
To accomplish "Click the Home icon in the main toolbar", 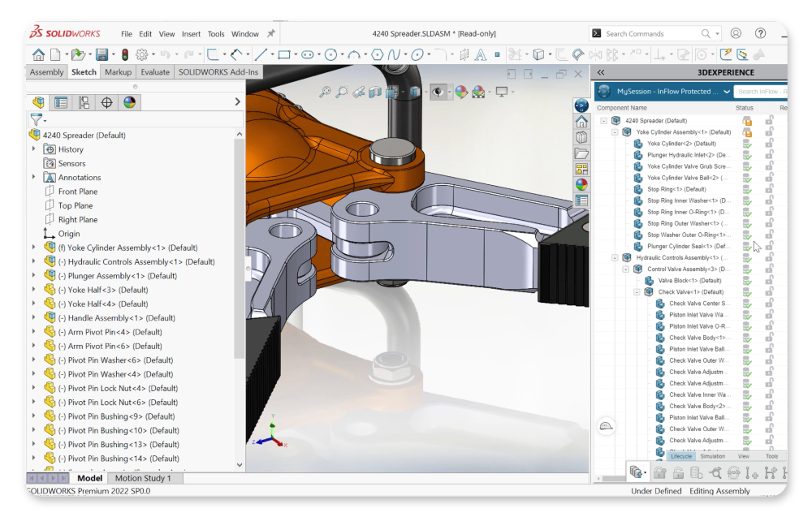I will click(x=38, y=54).
